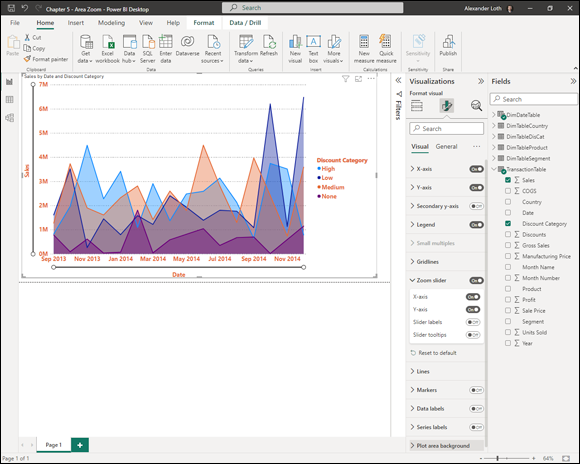This screenshot has height=464, width=580.
Task: Switch to Model view sidebar icon
Action: click(10, 118)
